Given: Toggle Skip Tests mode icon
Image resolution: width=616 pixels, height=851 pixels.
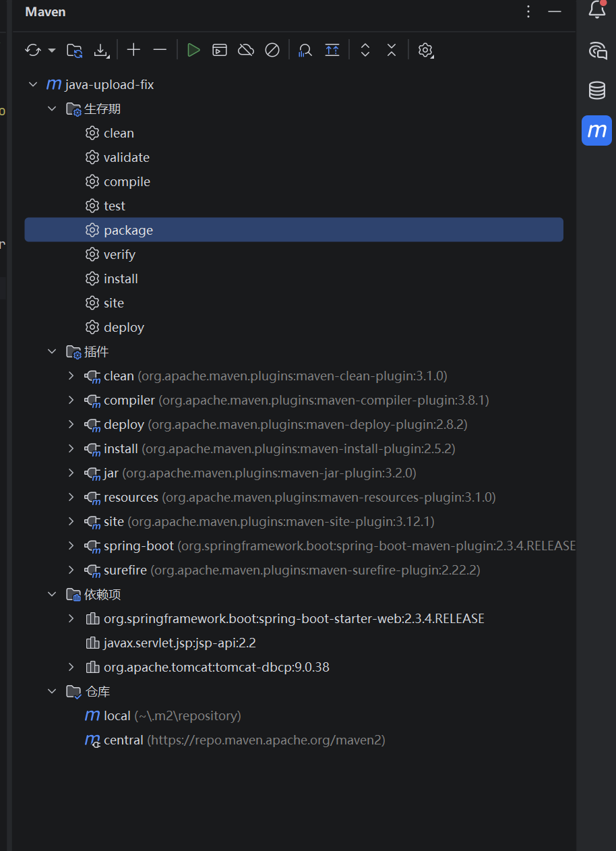Looking at the screenshot, I should pos(272,50).
